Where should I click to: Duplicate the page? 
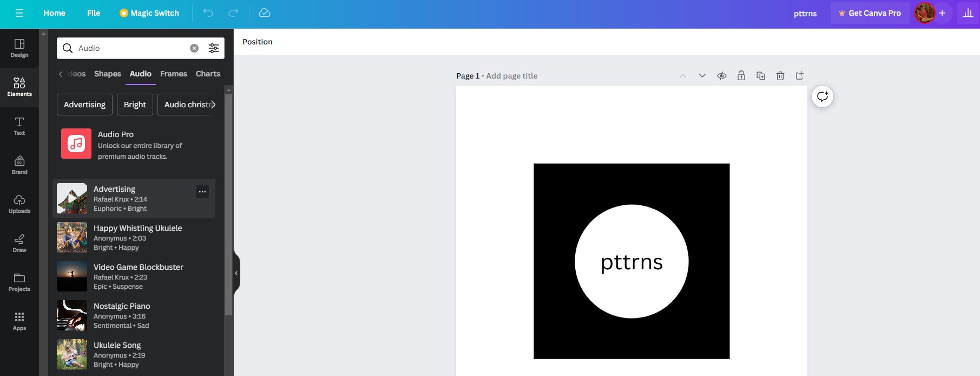(761, 76)
